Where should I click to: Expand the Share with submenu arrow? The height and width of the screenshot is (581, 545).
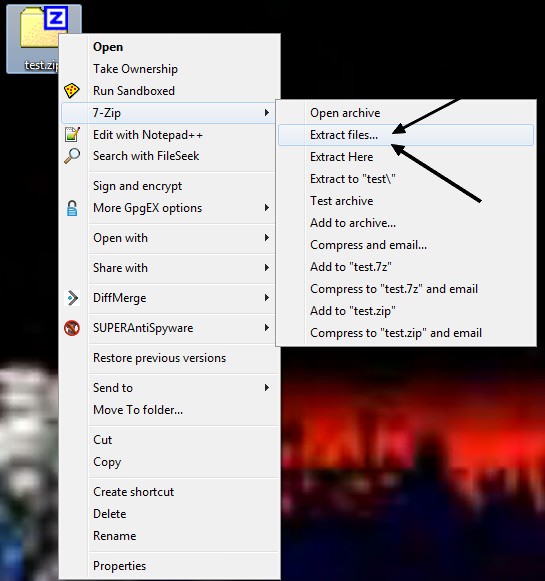(266, 268)
